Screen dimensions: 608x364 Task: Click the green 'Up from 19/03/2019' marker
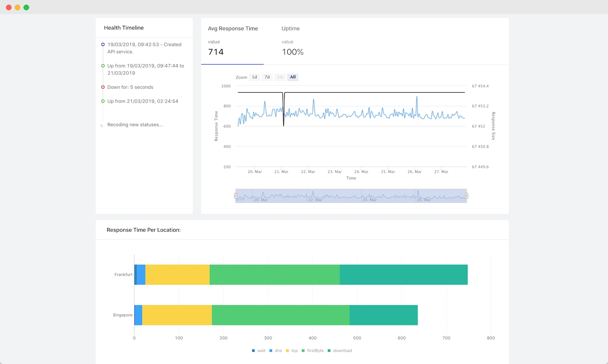point(103,66)
